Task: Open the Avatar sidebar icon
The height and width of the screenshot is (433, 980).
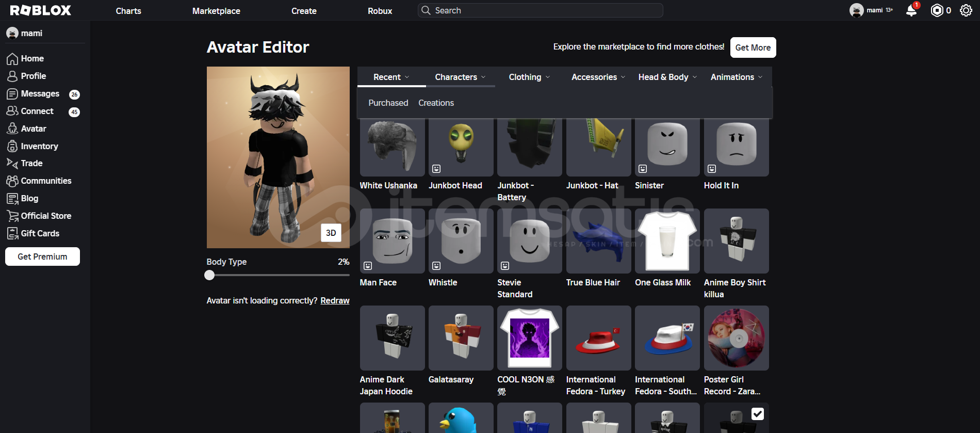Action: (x=12, y=129)
